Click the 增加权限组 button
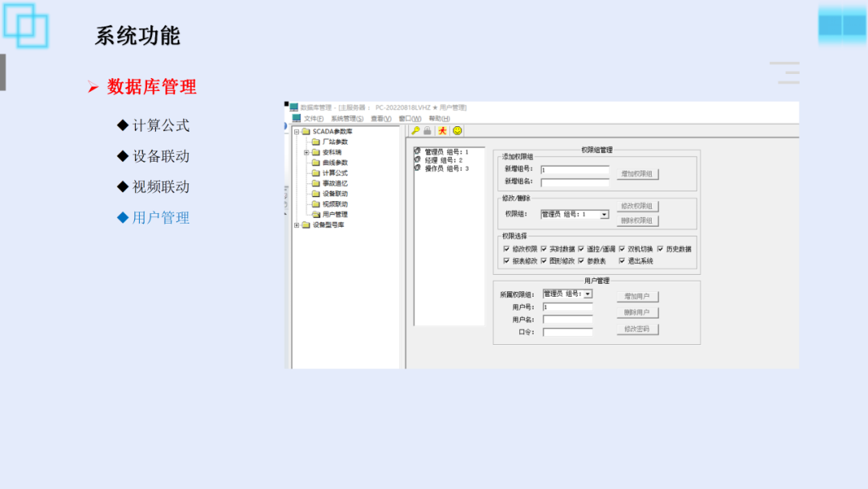Image resolution: width=868 pixels, height=489 pixels. (x=637, y=174)
